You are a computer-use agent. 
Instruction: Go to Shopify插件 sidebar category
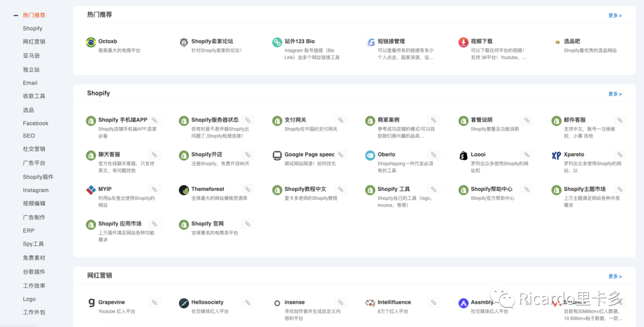[38, 177]
